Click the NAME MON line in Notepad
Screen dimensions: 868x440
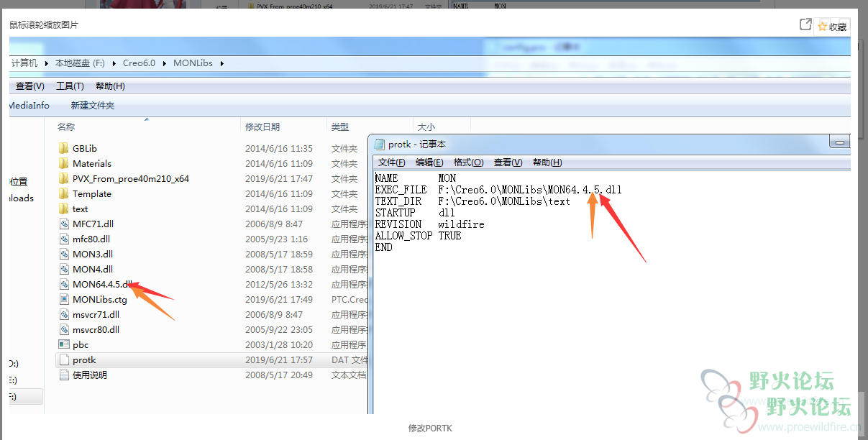point(416,178)
